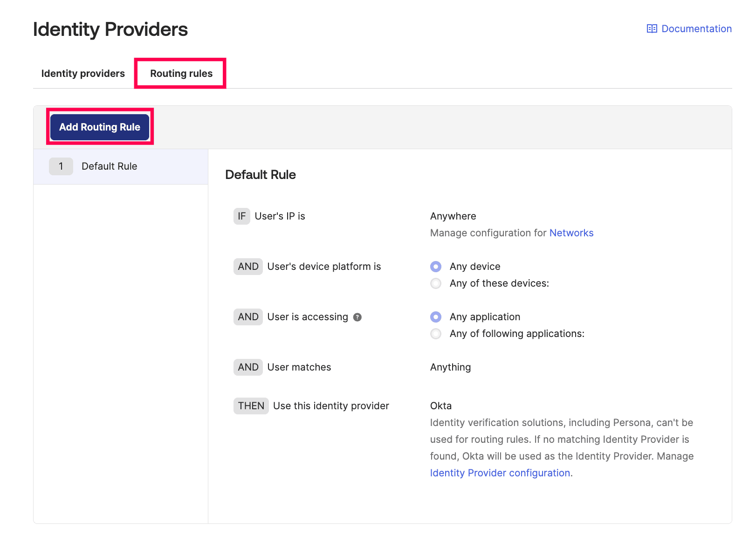The height and width of the screenshot is (550, 756).
Task: Click the numbered badge next to Default Rule
Action: pos(61,166)
